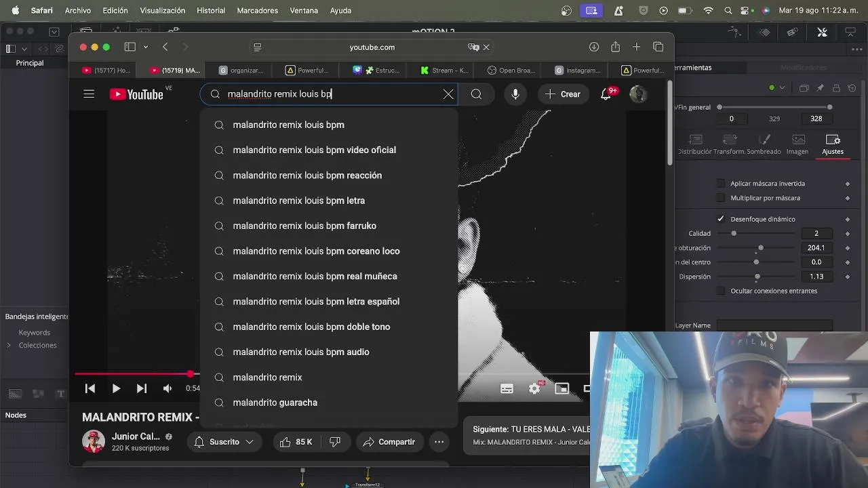
Task: Toggle the Safari sidebar
Action: pos(130,47)
